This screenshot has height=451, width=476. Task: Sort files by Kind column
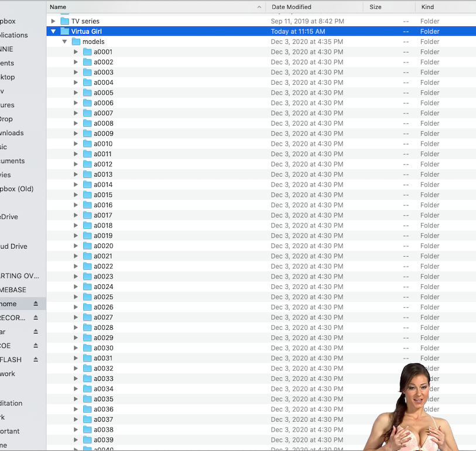[x=427, y=7]
